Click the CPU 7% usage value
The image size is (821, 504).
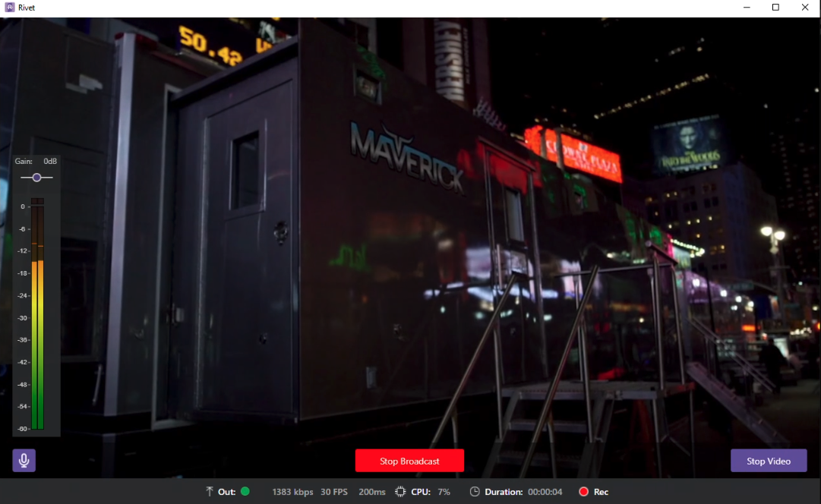pos(444,492)
